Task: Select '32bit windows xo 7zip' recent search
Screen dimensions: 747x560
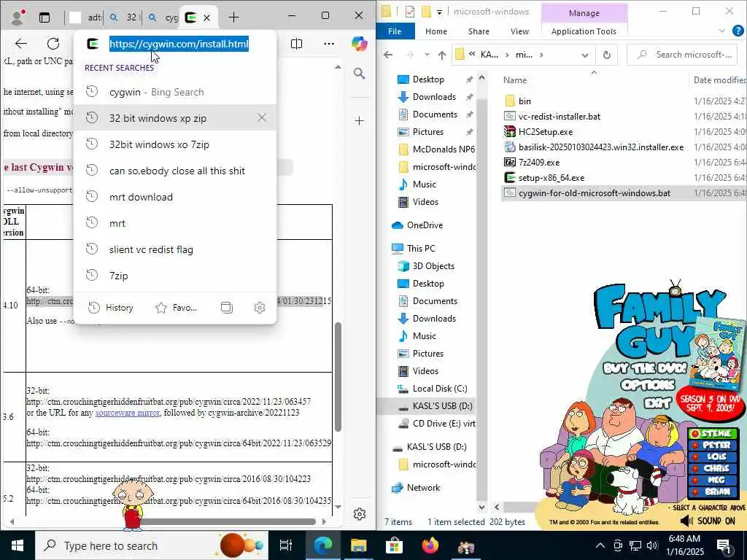Action: (175, 144)
